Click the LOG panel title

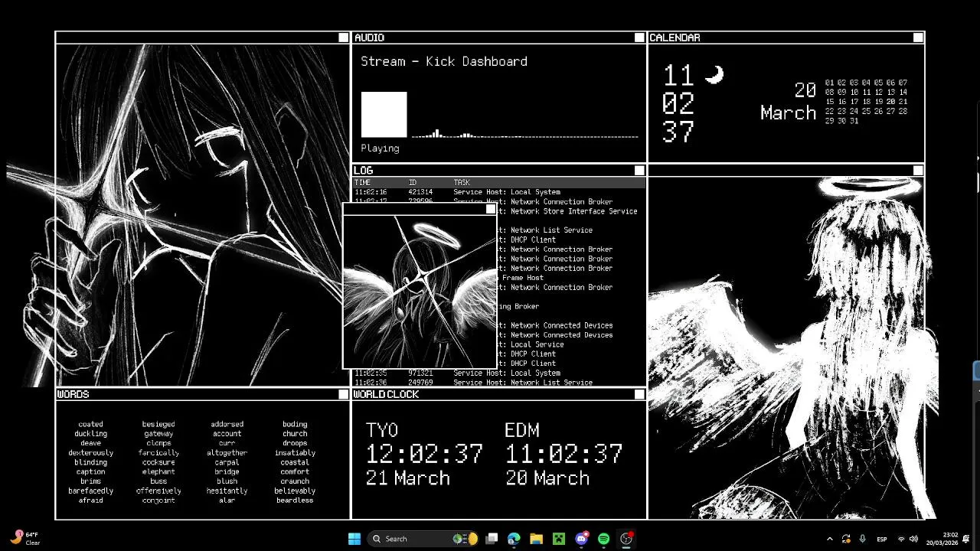(364, 170)
